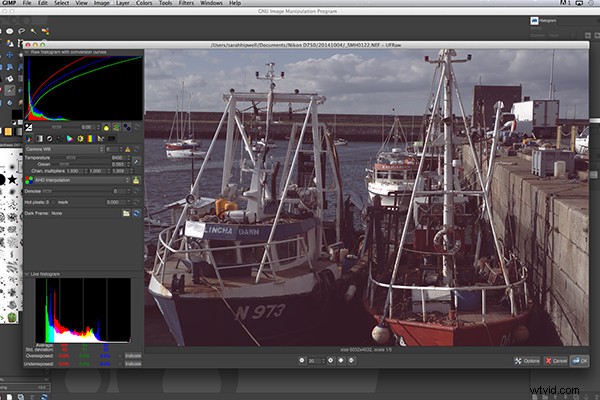Image resolution: width=600 pixels, height=400 pixels.
Task: Click the reset exposure icon
Action: point(137,127)
